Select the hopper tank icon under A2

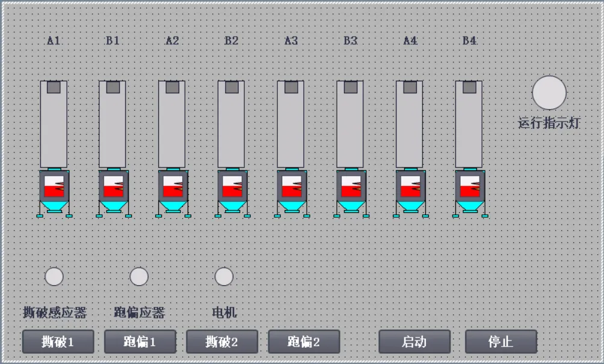[x=173, y=193]
